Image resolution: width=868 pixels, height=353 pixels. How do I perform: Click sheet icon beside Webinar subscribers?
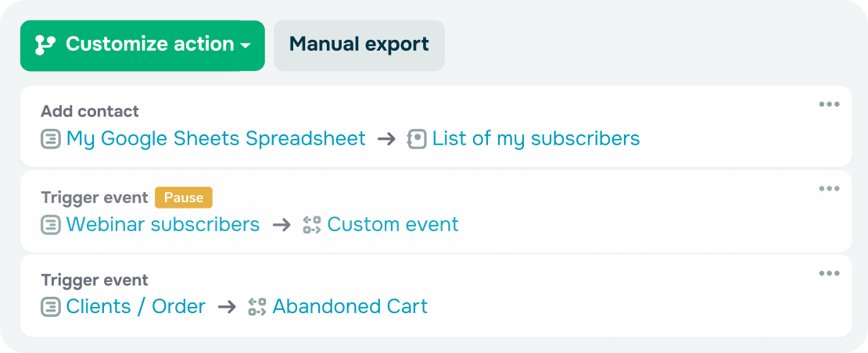(x=51, y=225)
